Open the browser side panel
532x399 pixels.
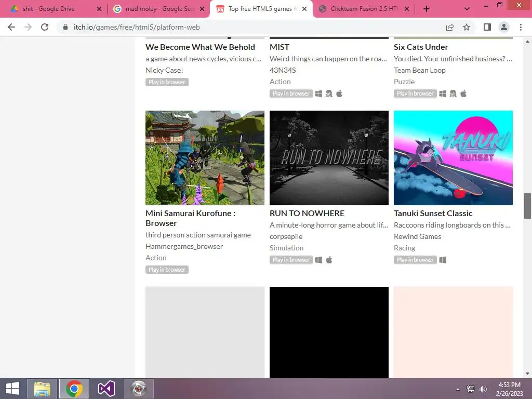pyautogui.click(x=487, y=27)
